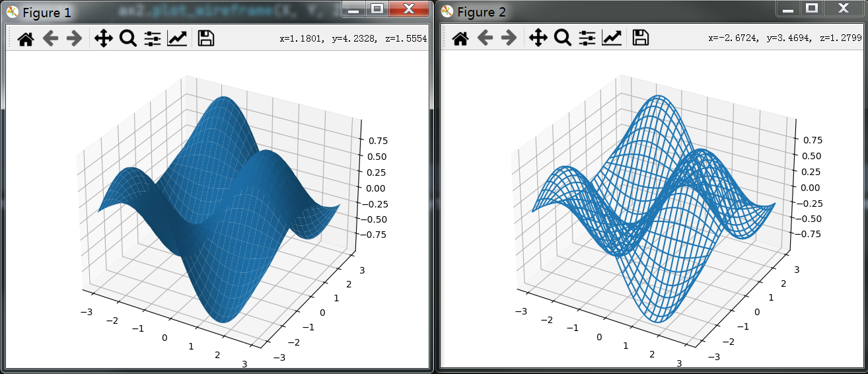Viewport: 868px width, 374px height.
Task: Close the Figure 1 window
Action: pos(410,9)
